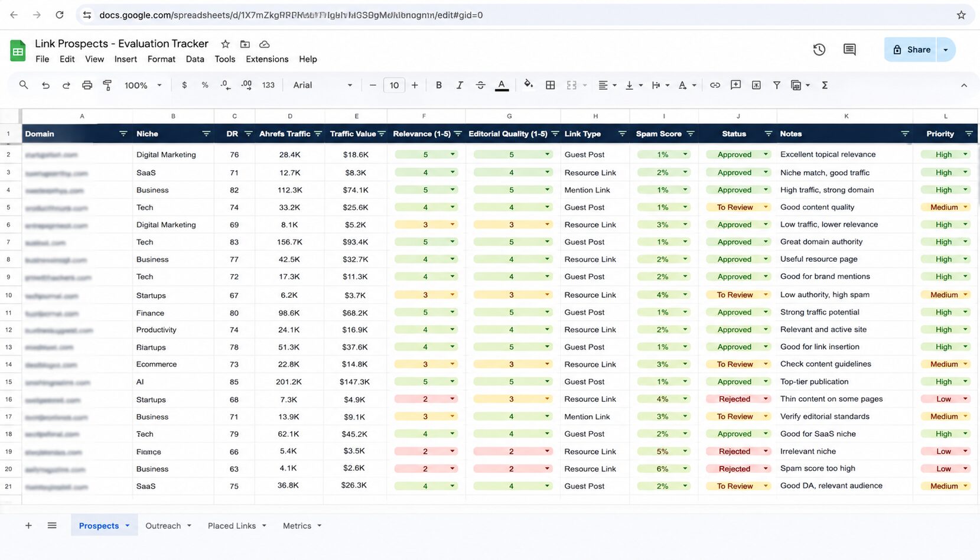Screen dimensions: 980x560
Task: Open Priority dropdown in row 16
Action: 965,399
